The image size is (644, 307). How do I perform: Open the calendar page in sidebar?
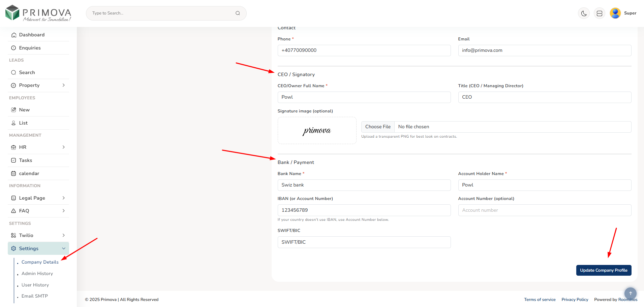tap(29, 173)
